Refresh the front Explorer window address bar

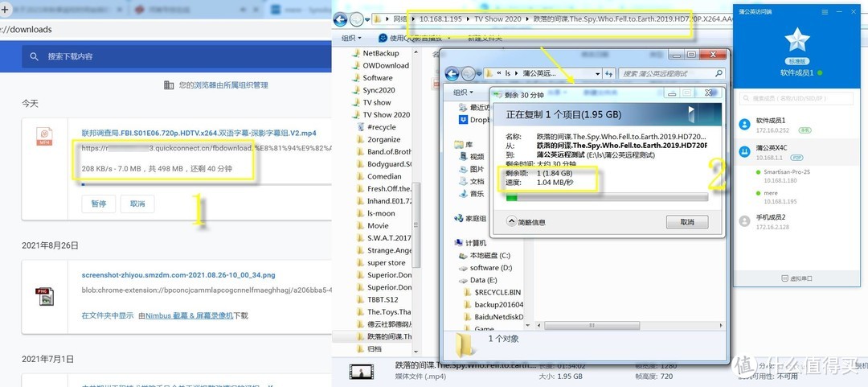(609, 73)
